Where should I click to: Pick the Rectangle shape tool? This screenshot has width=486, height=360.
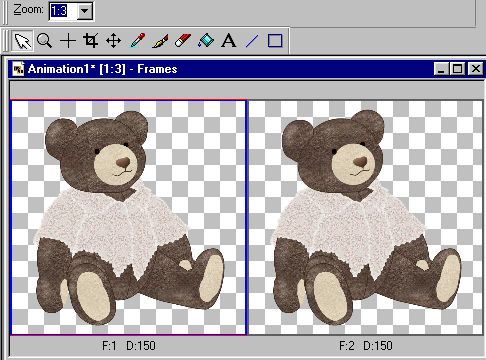(x=275, y=41)
